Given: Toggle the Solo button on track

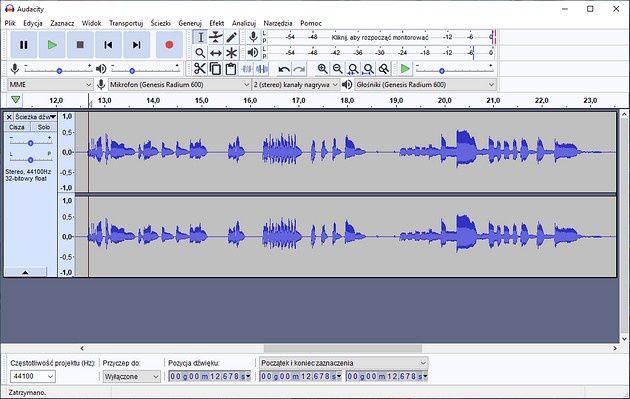Looking at the screenshot, I should 43,127.
